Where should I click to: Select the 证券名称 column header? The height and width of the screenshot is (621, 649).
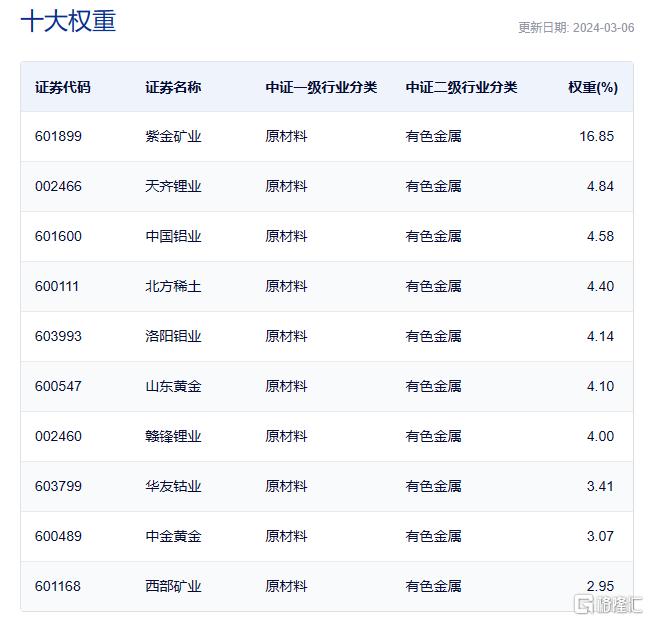point(173,87)
